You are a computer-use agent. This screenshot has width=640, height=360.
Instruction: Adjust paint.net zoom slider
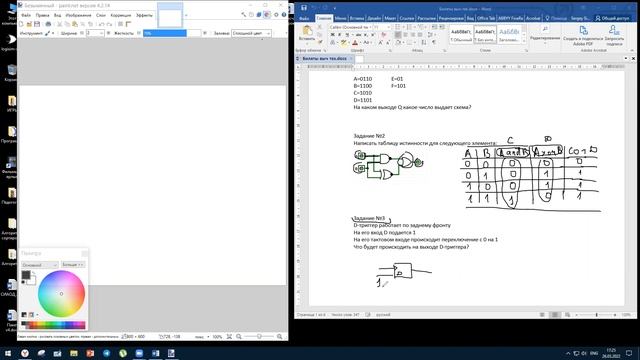(259, 337)
